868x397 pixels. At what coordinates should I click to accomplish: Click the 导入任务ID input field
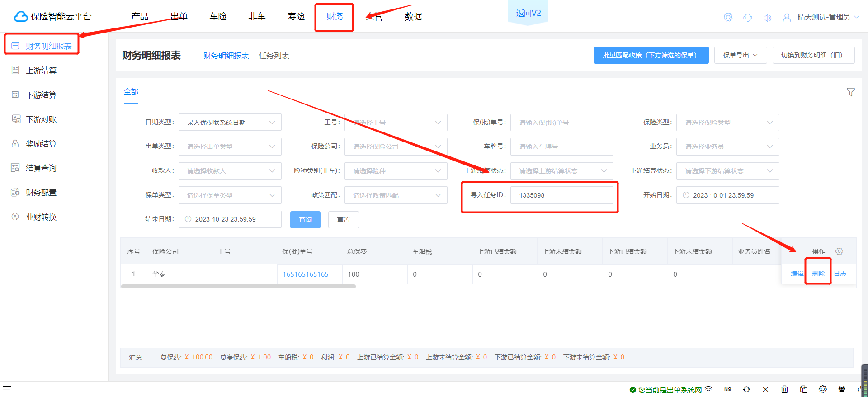tap(562, 195)
